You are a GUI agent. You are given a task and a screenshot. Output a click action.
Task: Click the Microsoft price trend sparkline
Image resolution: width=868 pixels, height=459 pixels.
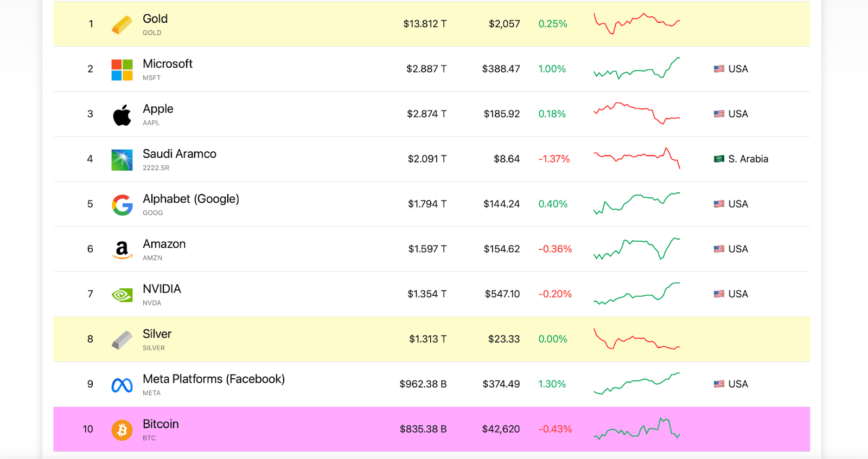637,68
